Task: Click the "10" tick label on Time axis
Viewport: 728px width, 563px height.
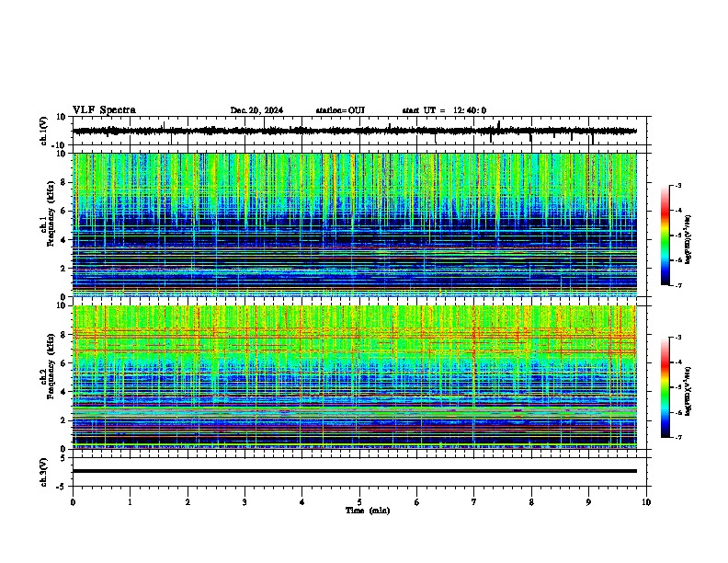Action: point(646,502)
